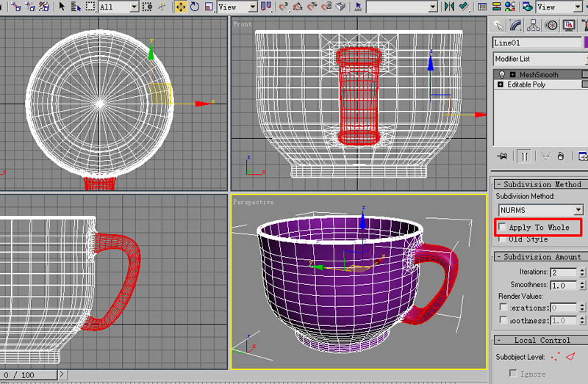Enable render Iterations checkbox
The width and height of the screenshot is (588, 384).
click(503, 308)
